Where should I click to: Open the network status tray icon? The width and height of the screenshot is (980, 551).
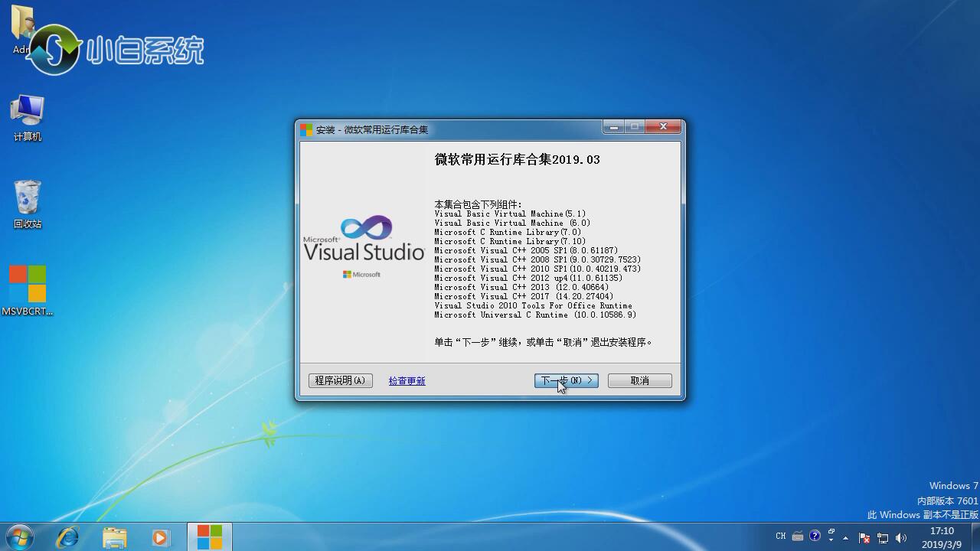click(883, 538)
